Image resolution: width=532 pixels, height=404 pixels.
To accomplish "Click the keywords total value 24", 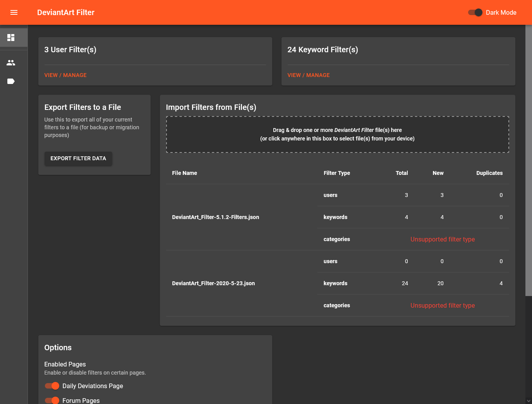I will [405, 283].
